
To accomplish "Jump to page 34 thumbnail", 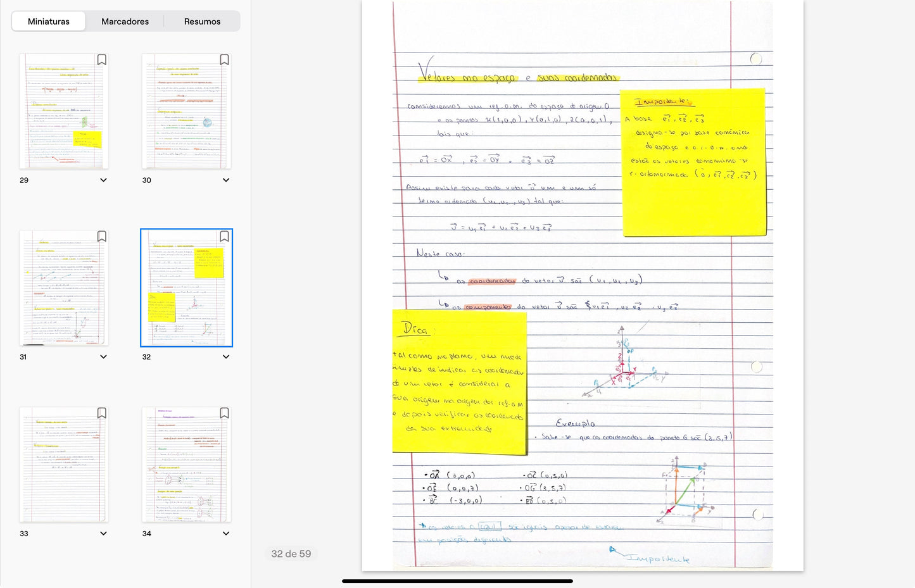I will coord(186,465).
